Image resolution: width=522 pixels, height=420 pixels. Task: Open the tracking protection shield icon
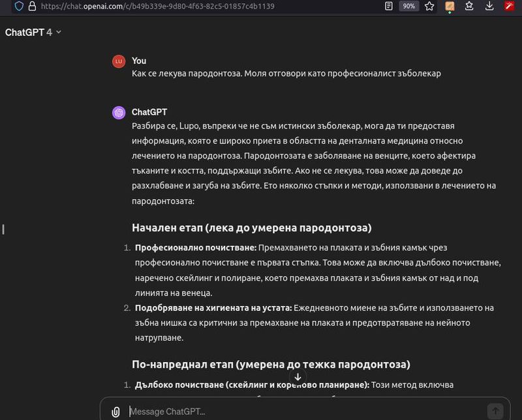click(18, 6)
